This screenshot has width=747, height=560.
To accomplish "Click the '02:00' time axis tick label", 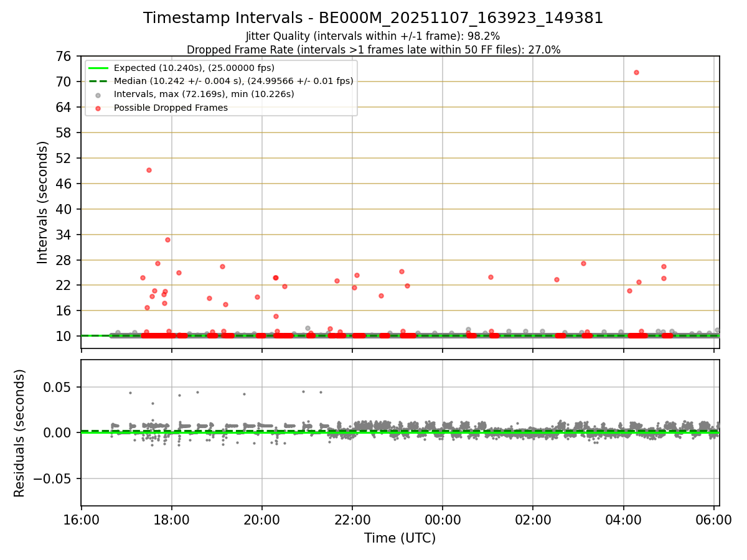I will tap(533, 519).
